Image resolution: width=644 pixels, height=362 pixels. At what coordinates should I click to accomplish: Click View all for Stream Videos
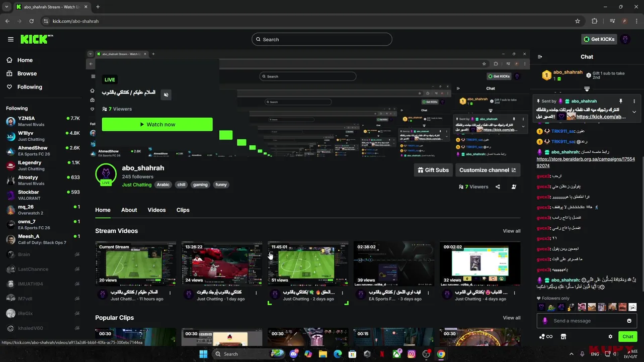tap(512, 231)
